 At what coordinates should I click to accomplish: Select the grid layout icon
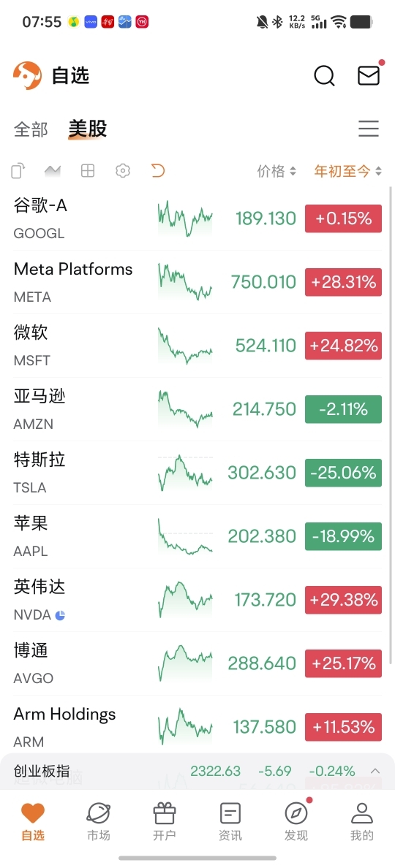coord(88,170)
